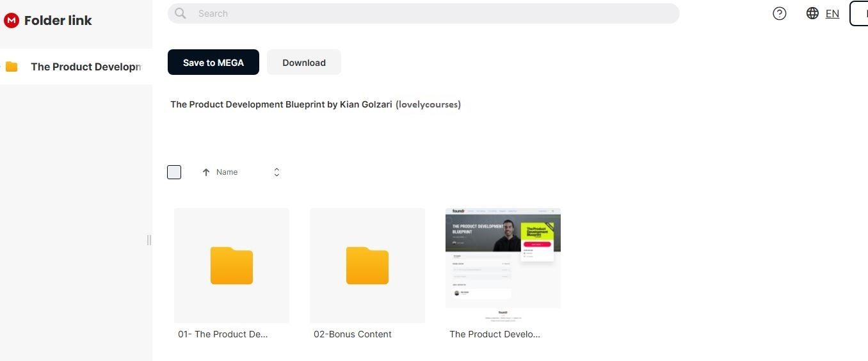868x361 pixels.
Task: Click the search magnifier icon
Action: (x=181, y=13)
